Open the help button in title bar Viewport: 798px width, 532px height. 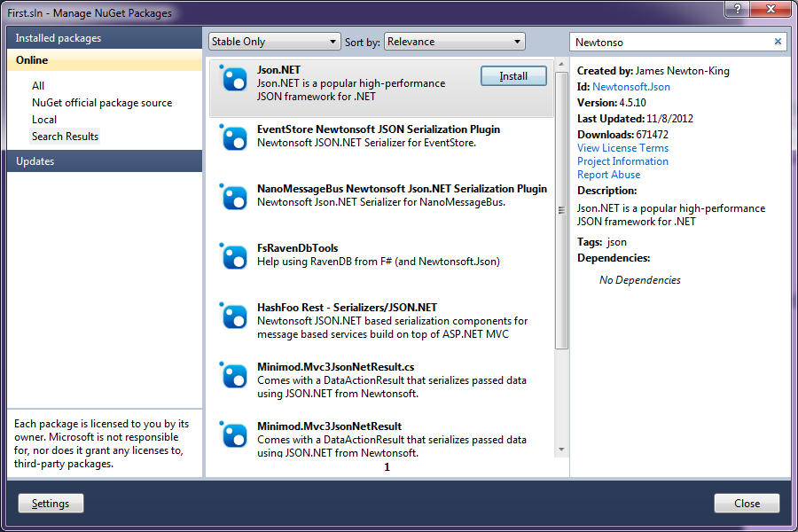point(738,9)
